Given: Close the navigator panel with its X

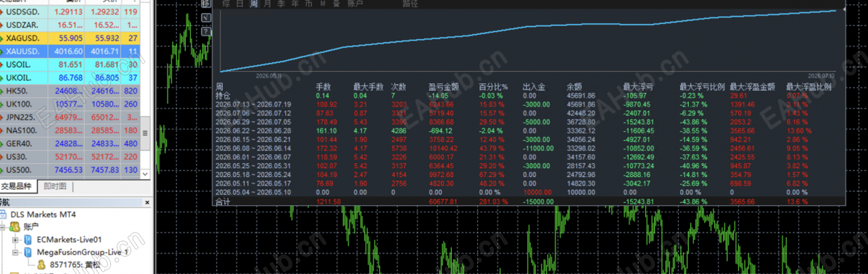Looking at the screenshot, I should click(147, 202).
